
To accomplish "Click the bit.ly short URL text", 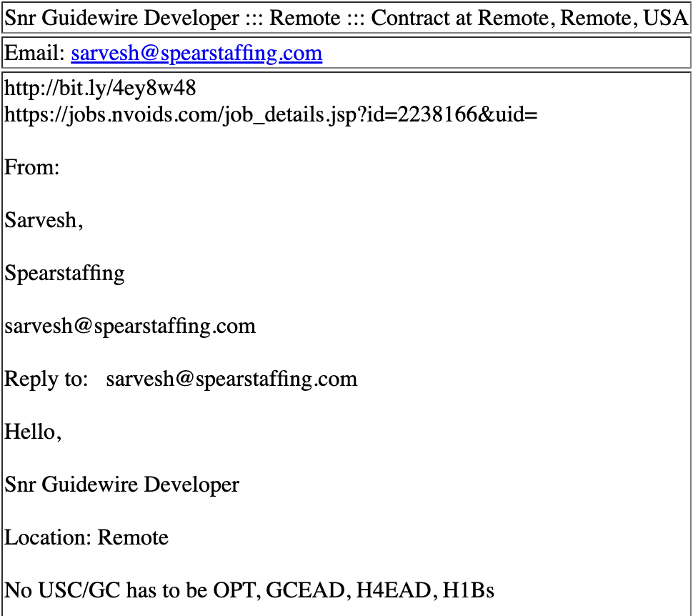I will pyautogui.click(x=100, y=89).
